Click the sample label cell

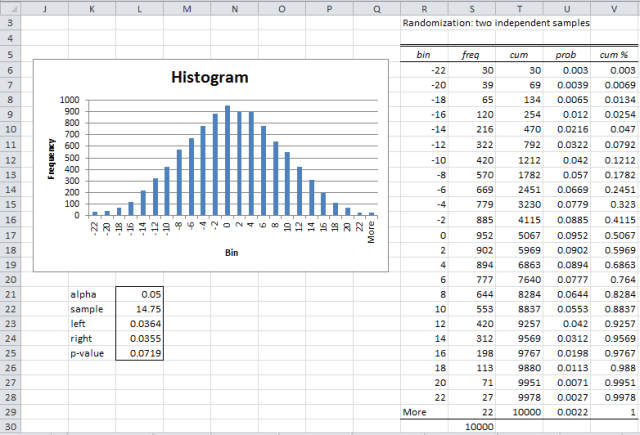[92, 309]
